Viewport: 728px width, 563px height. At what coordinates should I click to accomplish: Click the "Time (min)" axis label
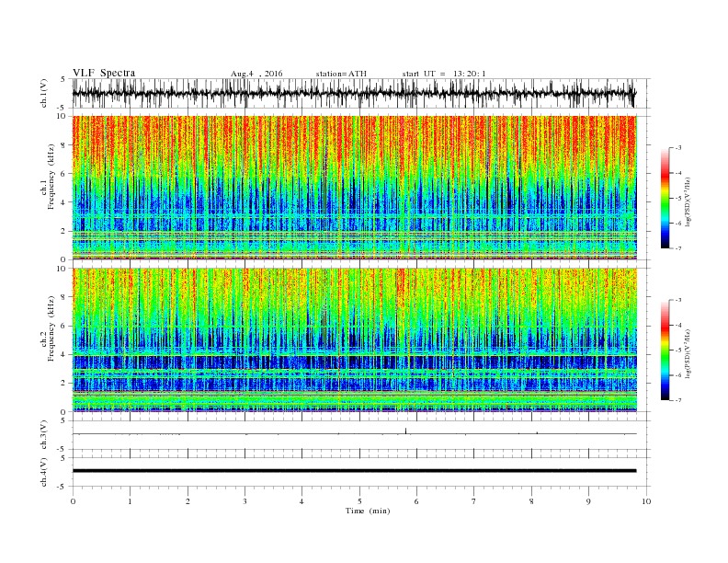pyautogui.click(x=368, y=511)
